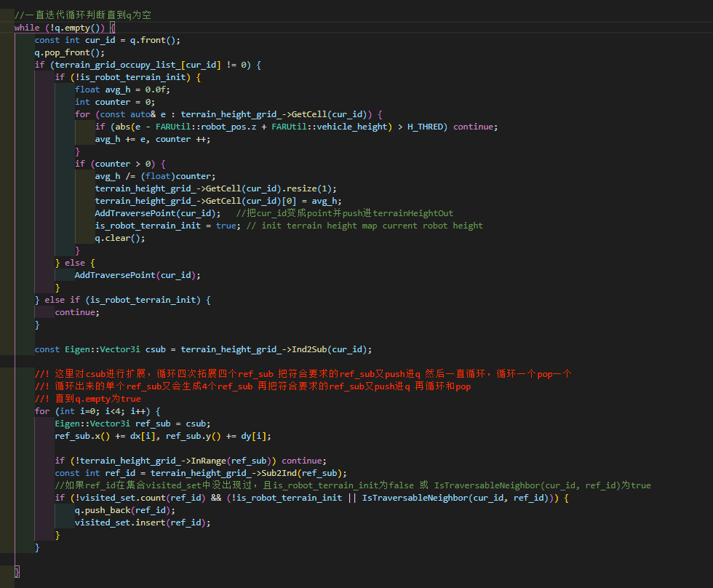The width and height of the screenshot is (713, 588).
Task: Click 'is_robot_terrain_init = true;' assignment
Action: 168,226
